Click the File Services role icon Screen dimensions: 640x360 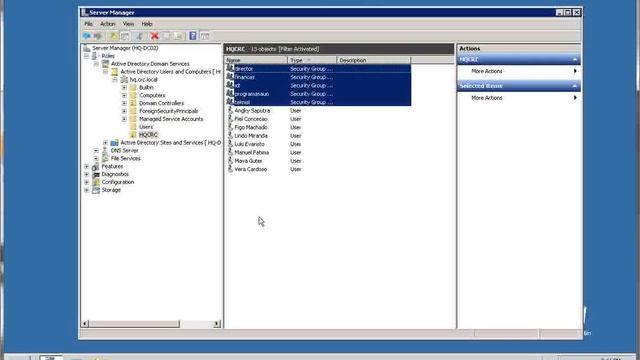(x=106, y=158)
